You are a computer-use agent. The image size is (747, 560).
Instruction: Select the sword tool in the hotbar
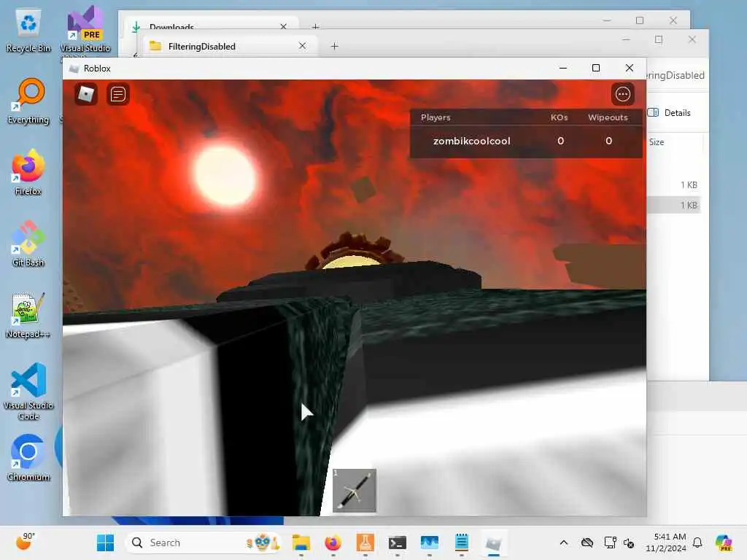355,491
